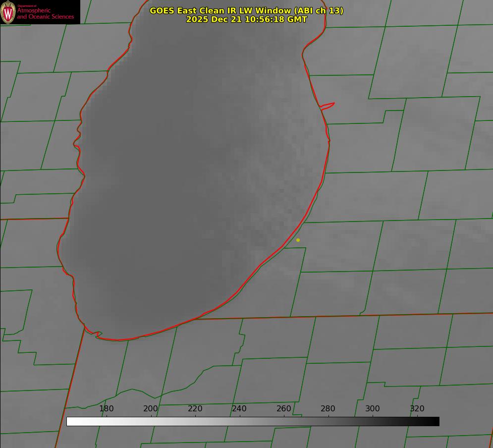Click the 320 colorbar label

coord(417,408)
